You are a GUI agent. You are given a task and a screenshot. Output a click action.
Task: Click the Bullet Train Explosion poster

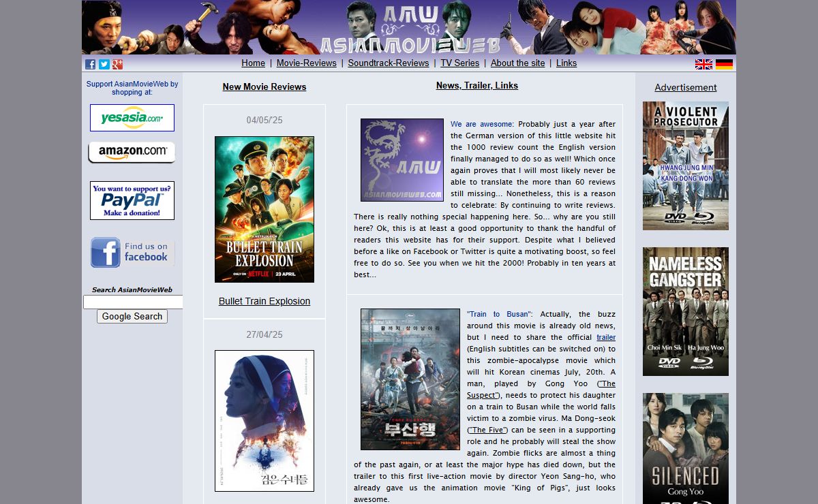click(264, 209)
